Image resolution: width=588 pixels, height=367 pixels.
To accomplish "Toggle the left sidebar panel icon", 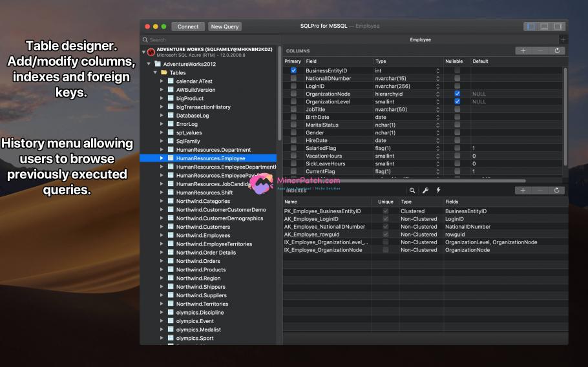I will click(530, 26).
